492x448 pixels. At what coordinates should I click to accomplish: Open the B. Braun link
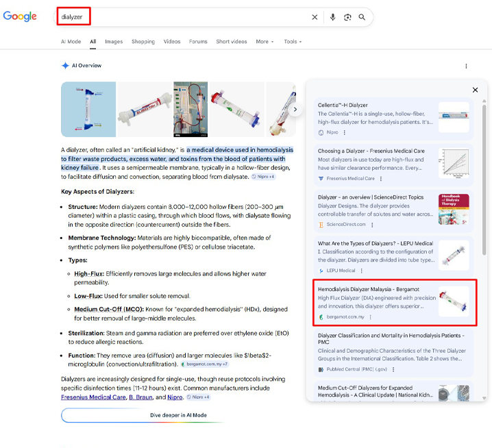click(140, 397)
